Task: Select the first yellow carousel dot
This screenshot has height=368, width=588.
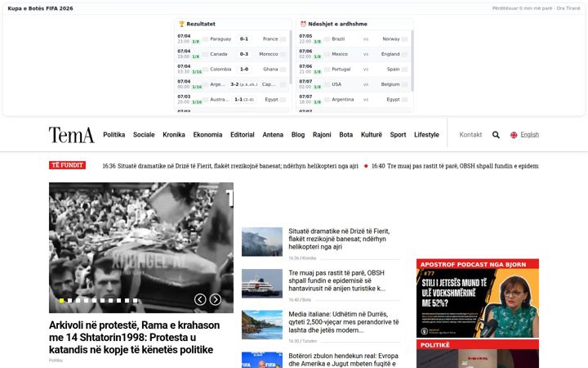Action: pyautogui.click(x=61, y=300)
